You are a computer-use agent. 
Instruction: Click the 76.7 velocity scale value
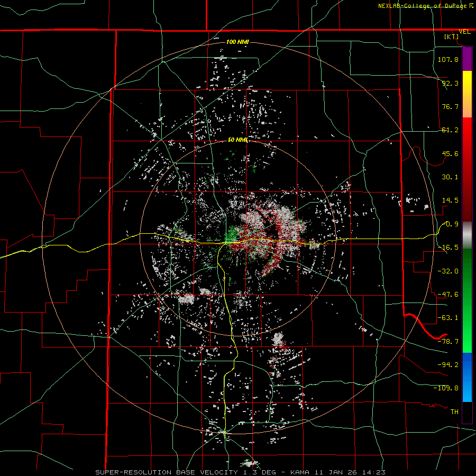[450, 106]
